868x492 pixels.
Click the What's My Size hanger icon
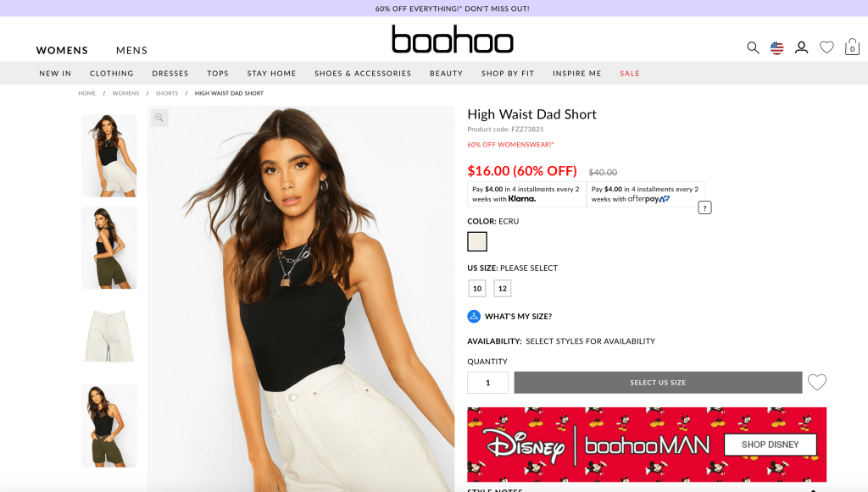point(474,316)
